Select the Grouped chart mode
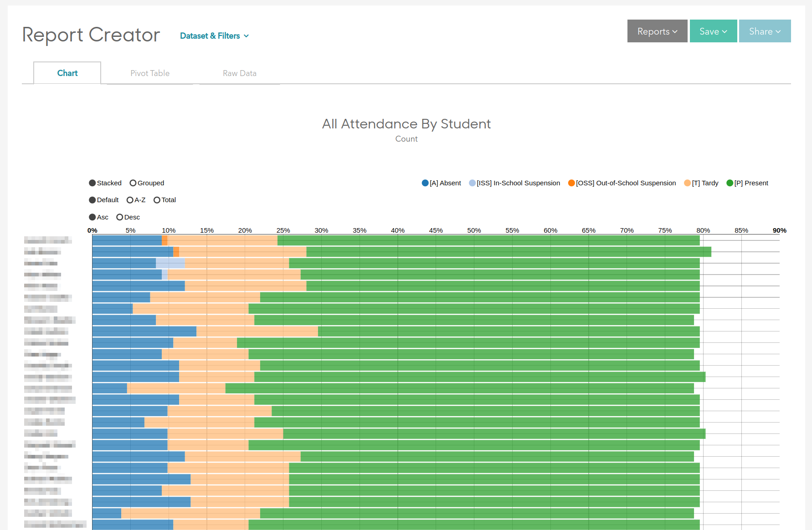 tap(133, 183)
